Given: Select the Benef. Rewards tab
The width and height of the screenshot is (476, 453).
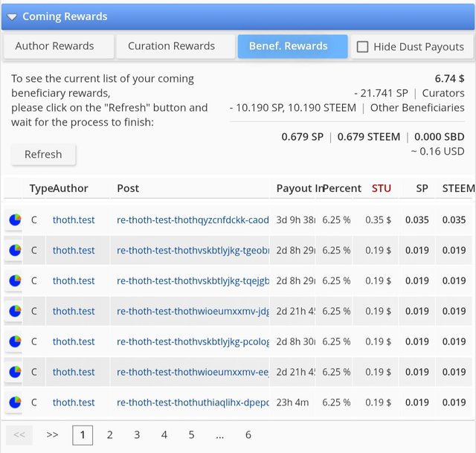Looking at the screenshot, I should click(292, 46).
